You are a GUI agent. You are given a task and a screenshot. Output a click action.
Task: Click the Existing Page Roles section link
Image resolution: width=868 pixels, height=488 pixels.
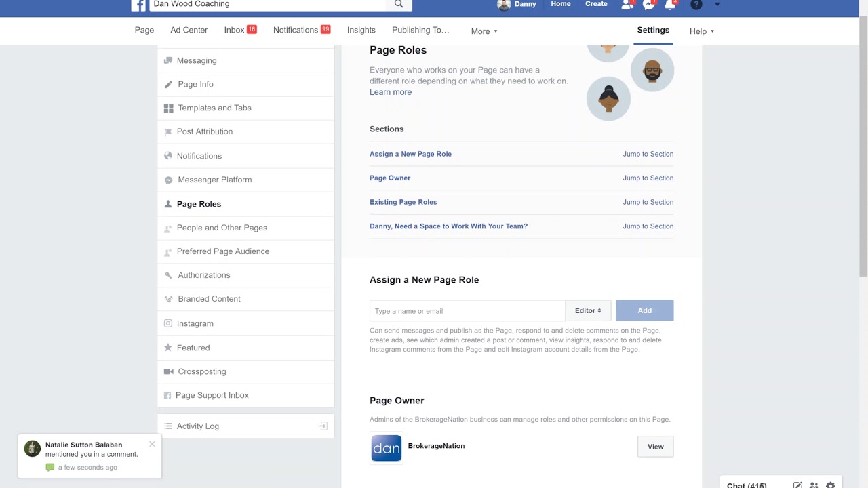[403, 202]
